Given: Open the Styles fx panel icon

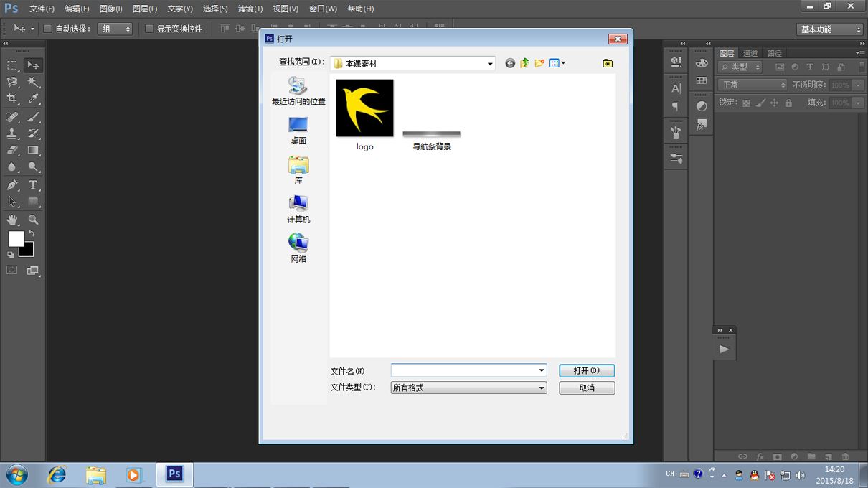Looking at the screenshot, I should coord(702,125).
